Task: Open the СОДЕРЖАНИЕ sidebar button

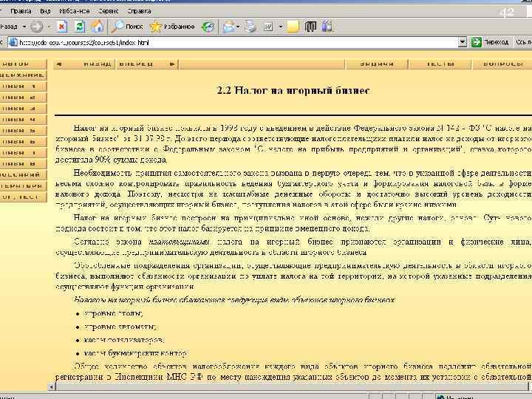Action: (x=23, y=75)
